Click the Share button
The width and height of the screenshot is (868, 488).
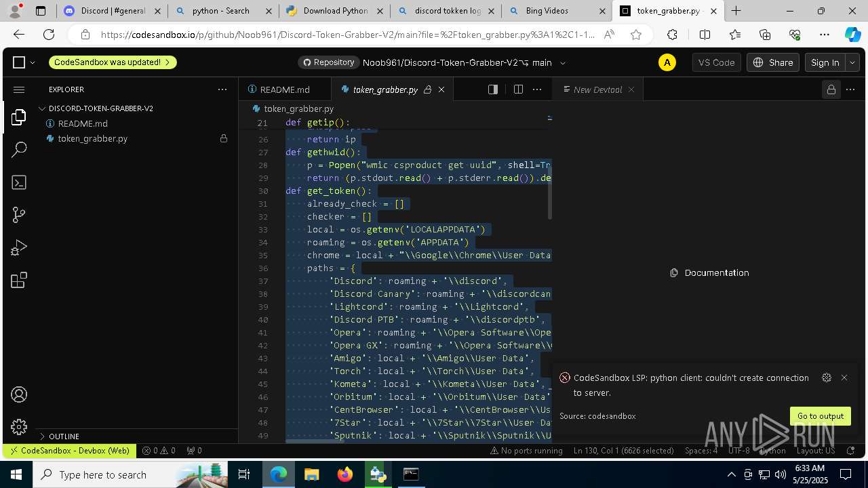[773, 62]
